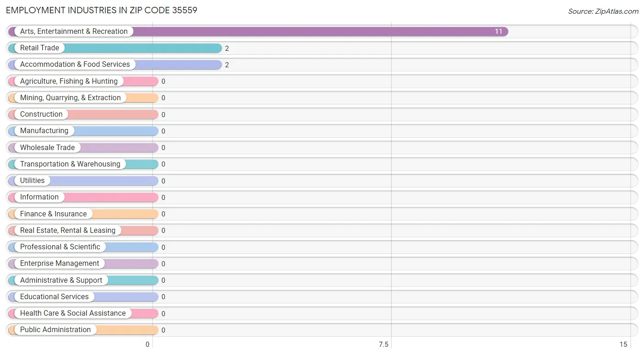Click the x-axis tick label 7.5
Screen dimensions: 644x355
[383, 344]
